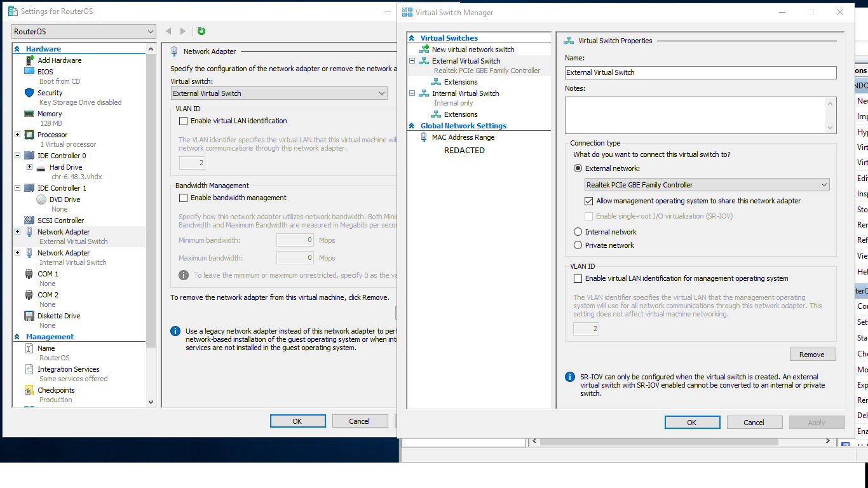Click OK in Virtual Switch Manager
This screenshot has height=488, width=868.
tap(692, 423)
